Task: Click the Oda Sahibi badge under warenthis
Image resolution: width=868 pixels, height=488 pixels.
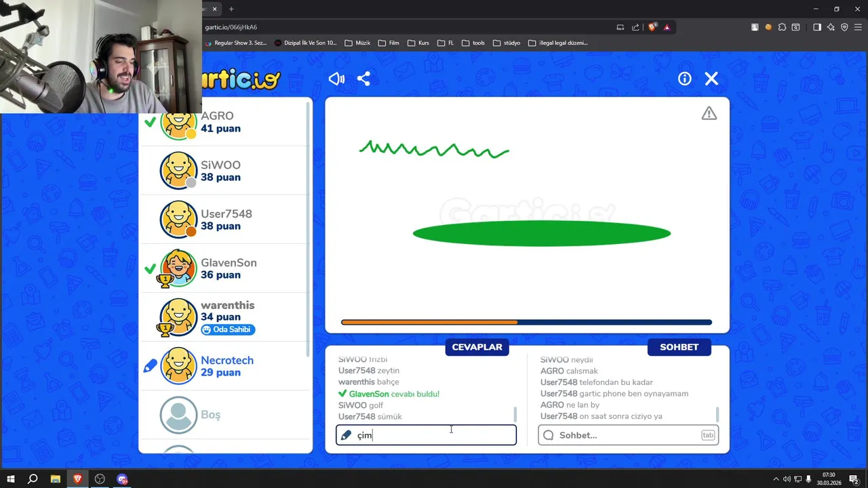Action: click(x=228, y=329)
